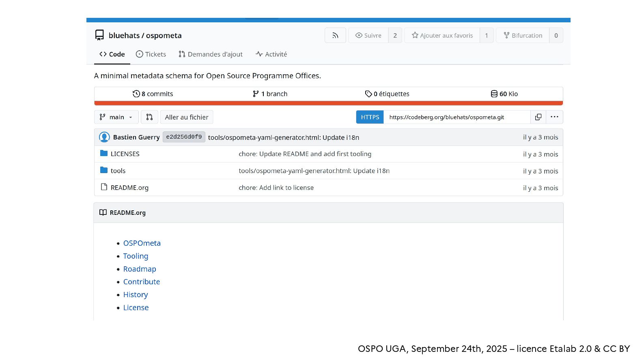Click the LICENSES folder icon
The width and height of the screenshot is (644, 362).
click(x=104, y=153)
